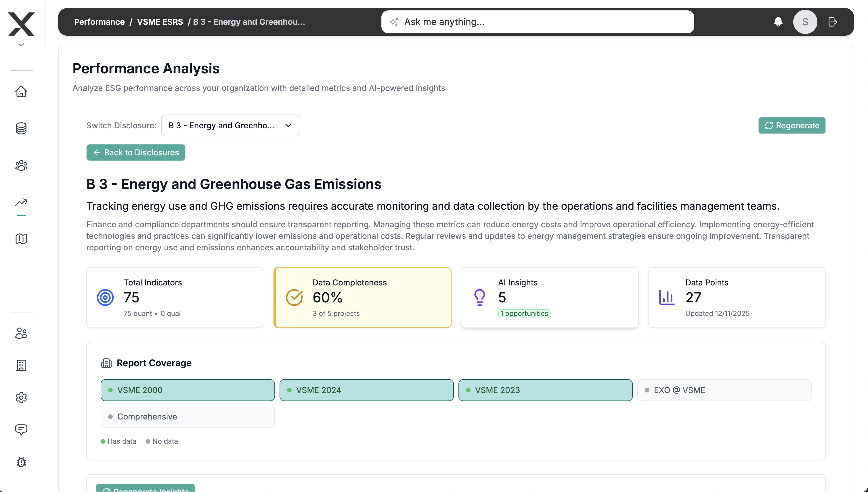Toggle the EXO @ VSME coverage tag
Screen dimensions: 868x492
point(724,390)
